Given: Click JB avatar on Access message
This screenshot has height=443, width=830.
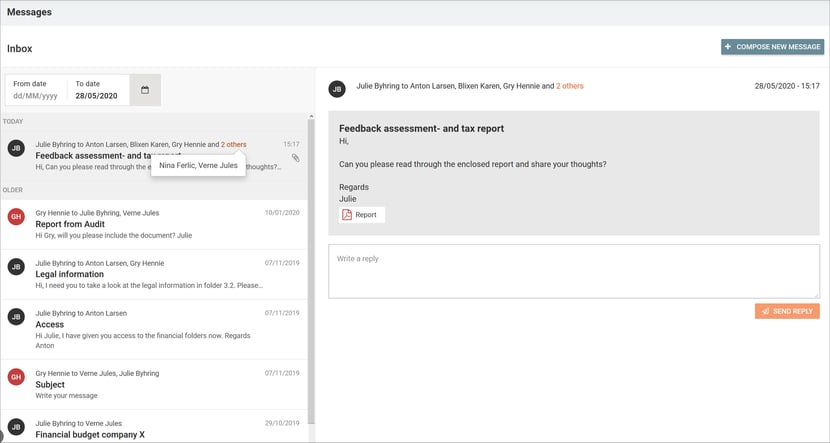Looking at the screenshot, I should tap(16, 317).
